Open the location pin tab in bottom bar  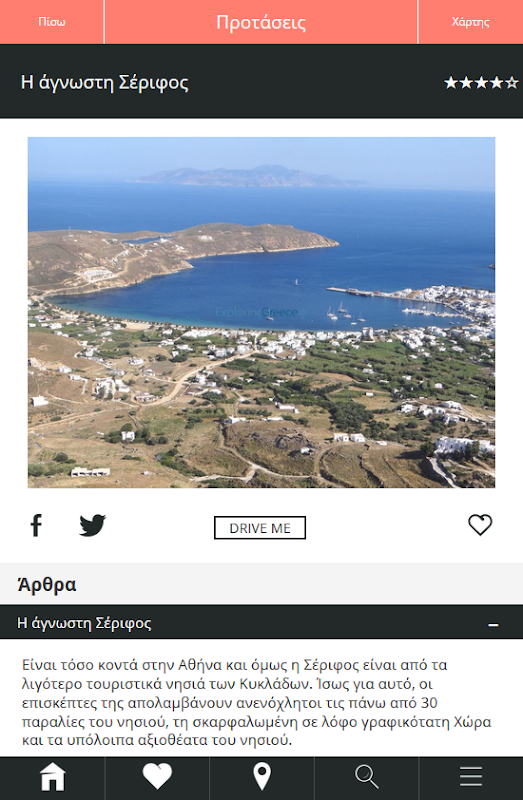[x=262, y=777]
